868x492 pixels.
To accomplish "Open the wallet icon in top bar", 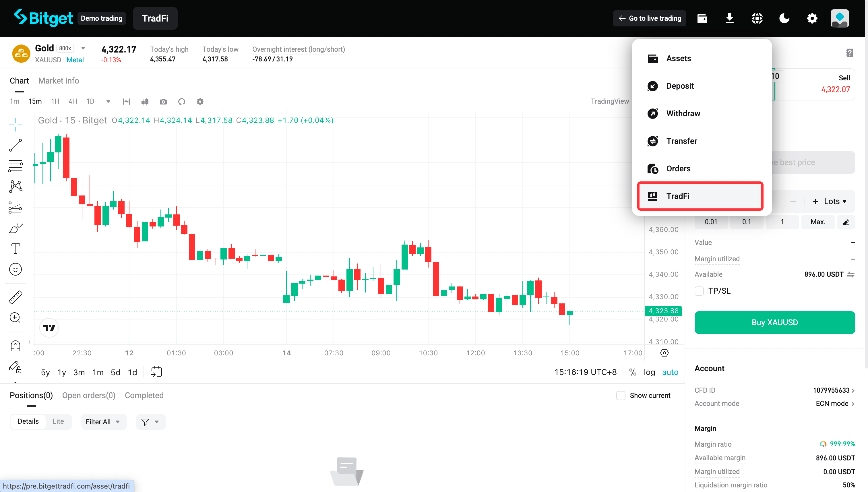I will (x=702, y=18).
